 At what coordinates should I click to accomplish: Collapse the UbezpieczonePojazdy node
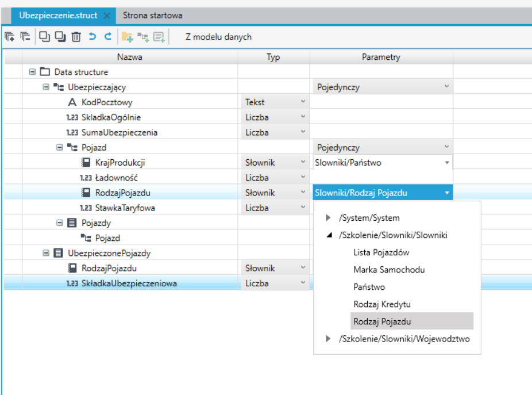[x=46, y=253]
